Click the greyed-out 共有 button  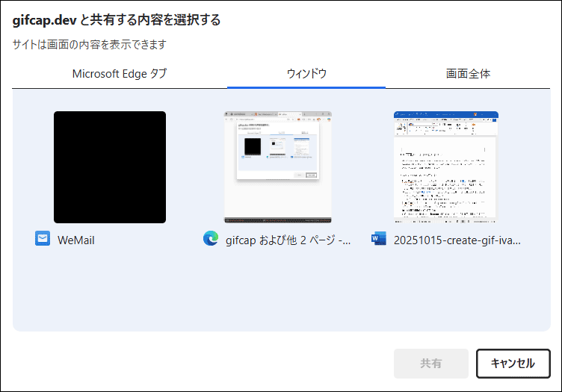click(430, 364)
